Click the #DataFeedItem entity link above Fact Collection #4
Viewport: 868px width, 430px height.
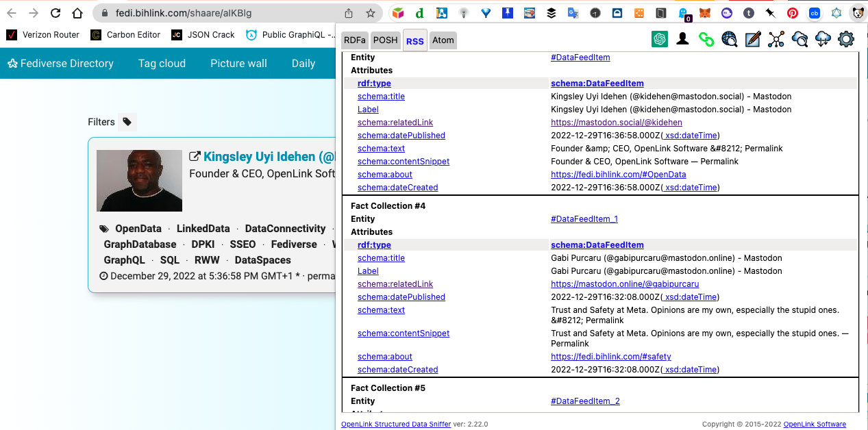[580, 58]
